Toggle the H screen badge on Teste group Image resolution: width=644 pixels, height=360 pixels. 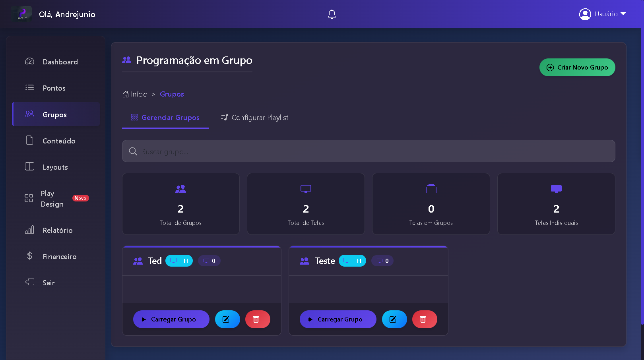click(x=352, y=261)
